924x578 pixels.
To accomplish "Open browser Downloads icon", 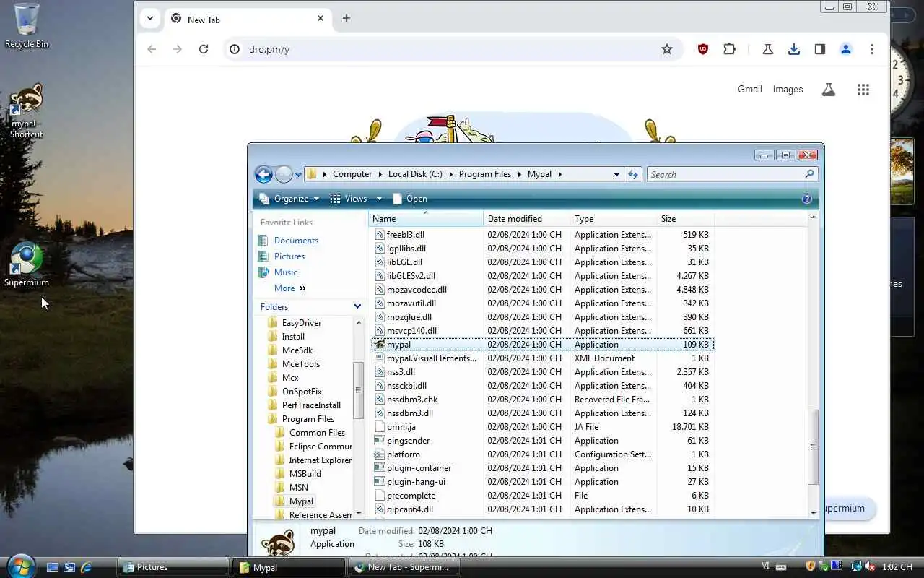I will point(794,49).
